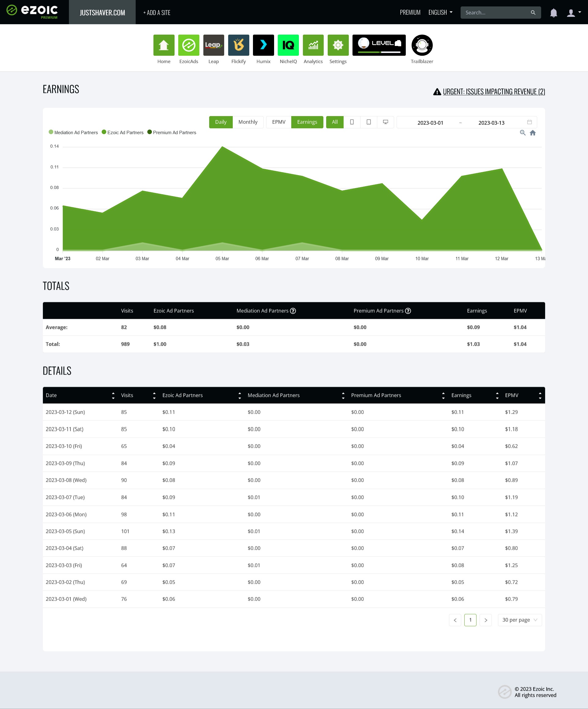Screen dimensions: 588x709
Task: Open Urgent Issues Impacting Revenue link
Action: [494, 92]
